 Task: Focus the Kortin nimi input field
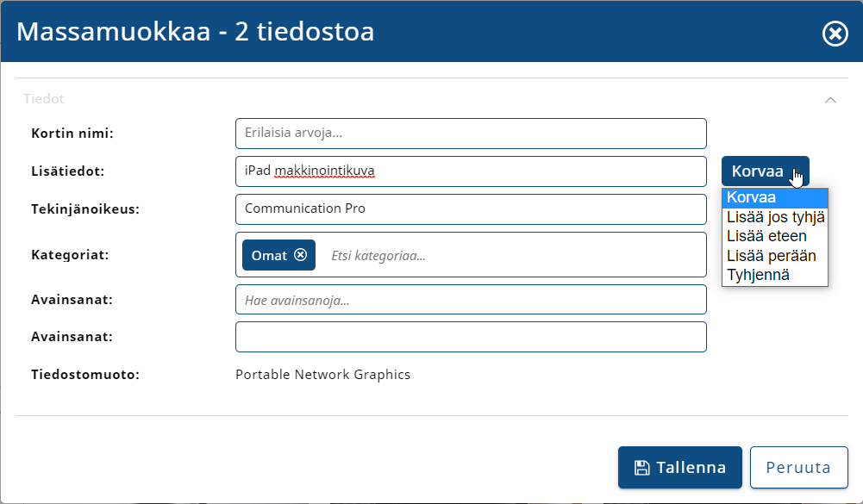click(471, 134)
